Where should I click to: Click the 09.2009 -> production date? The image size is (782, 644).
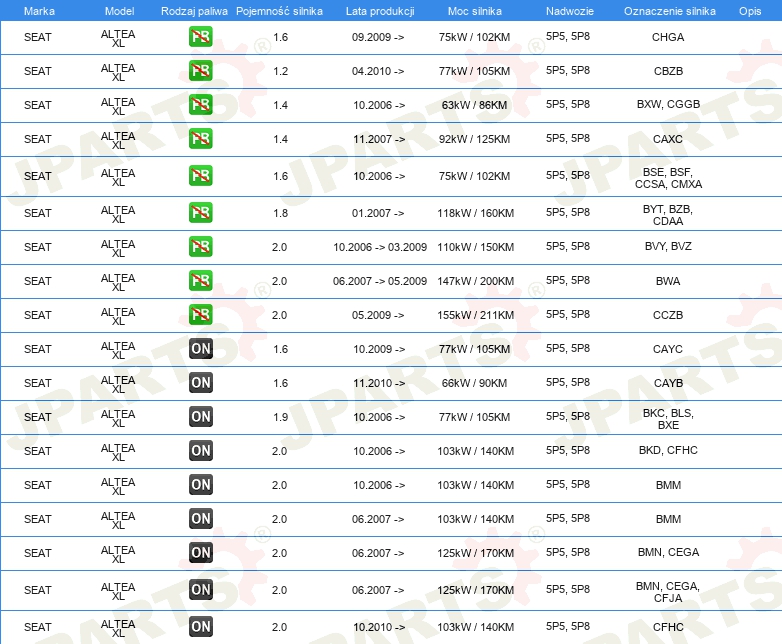click(378, 37)
